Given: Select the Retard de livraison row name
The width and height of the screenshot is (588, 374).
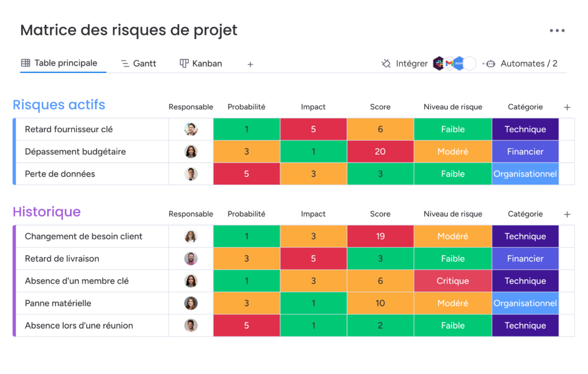Looking at the screenshot, I should click(x=62, y=259).
